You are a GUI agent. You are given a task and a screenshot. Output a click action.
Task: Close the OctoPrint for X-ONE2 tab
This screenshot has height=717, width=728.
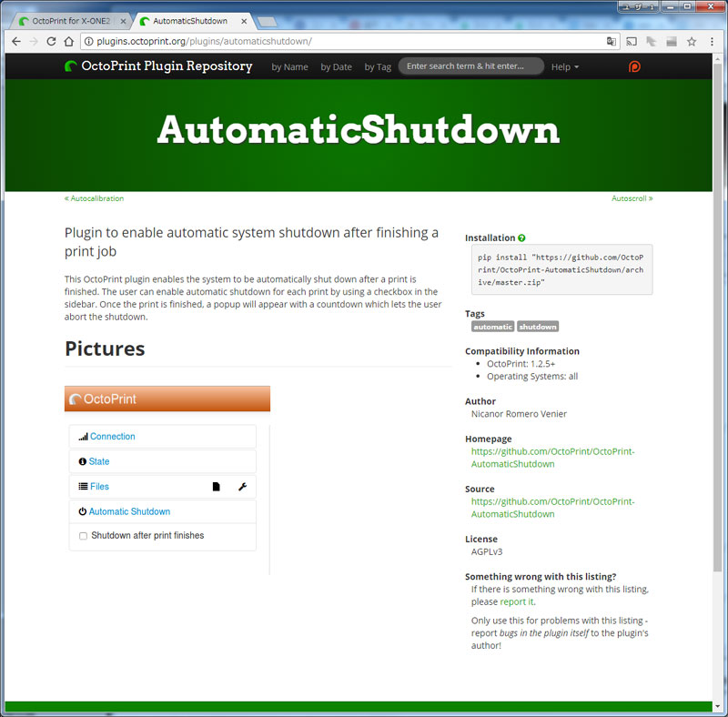tap(123, 21)
